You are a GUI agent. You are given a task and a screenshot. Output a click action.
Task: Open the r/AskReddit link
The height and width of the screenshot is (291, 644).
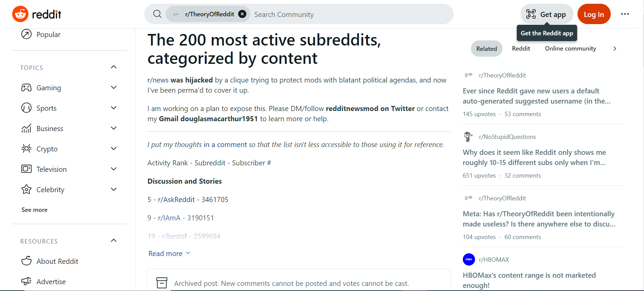coord(176,199)
